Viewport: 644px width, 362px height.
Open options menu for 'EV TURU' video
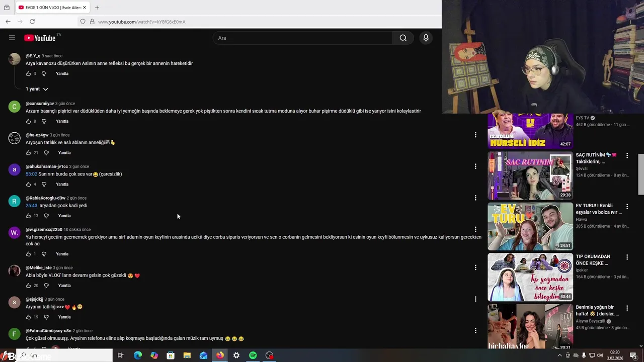coord(627,207)
